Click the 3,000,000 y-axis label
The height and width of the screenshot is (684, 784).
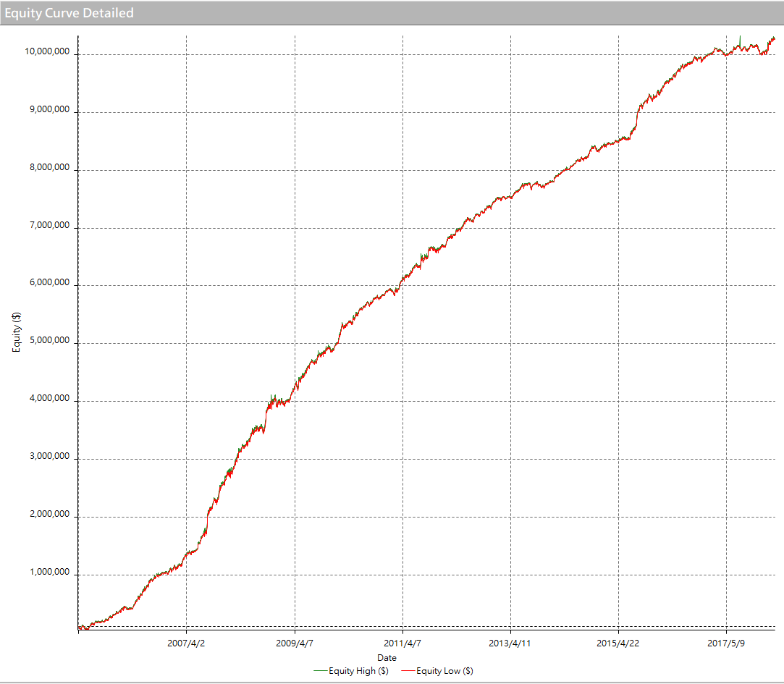coord(49,456)
